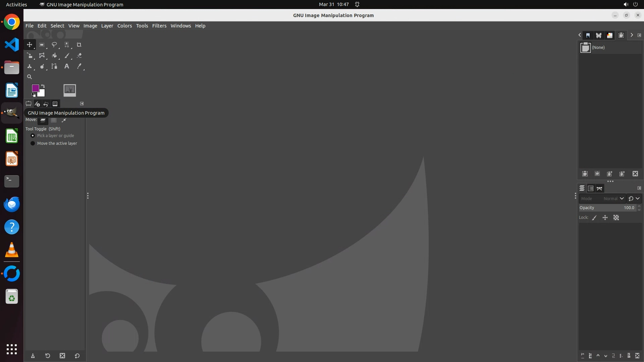The width and height of the screenshot is (644, 362).
Task: Swap foreground and background colors
Action: (x=43, y=86)
